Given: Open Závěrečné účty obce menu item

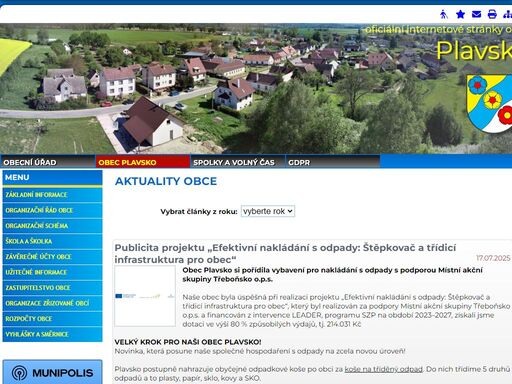Looking at the screenshot, I should (x=52, y=257).
